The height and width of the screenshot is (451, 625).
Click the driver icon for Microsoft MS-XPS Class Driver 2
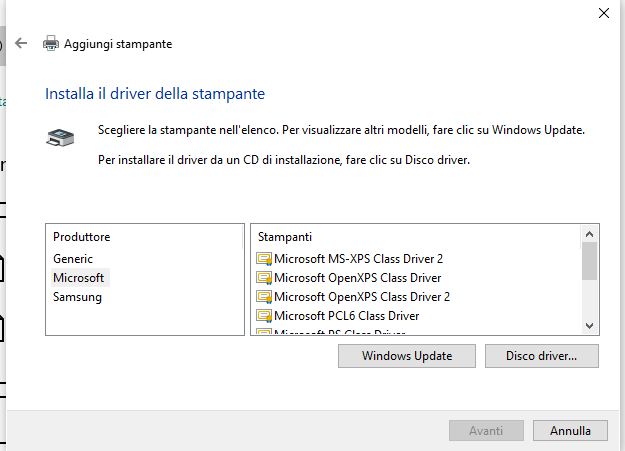click(x=264, y=259)
